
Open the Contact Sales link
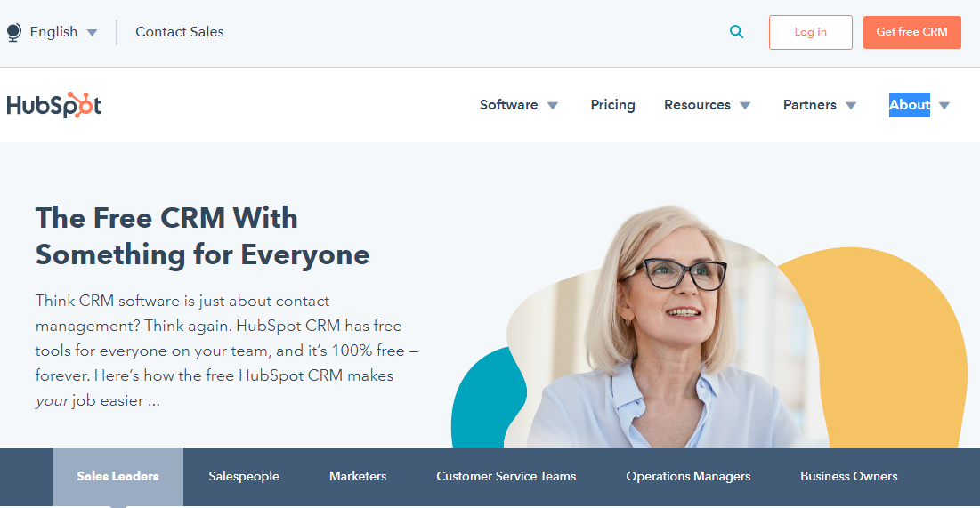[180, 32]
